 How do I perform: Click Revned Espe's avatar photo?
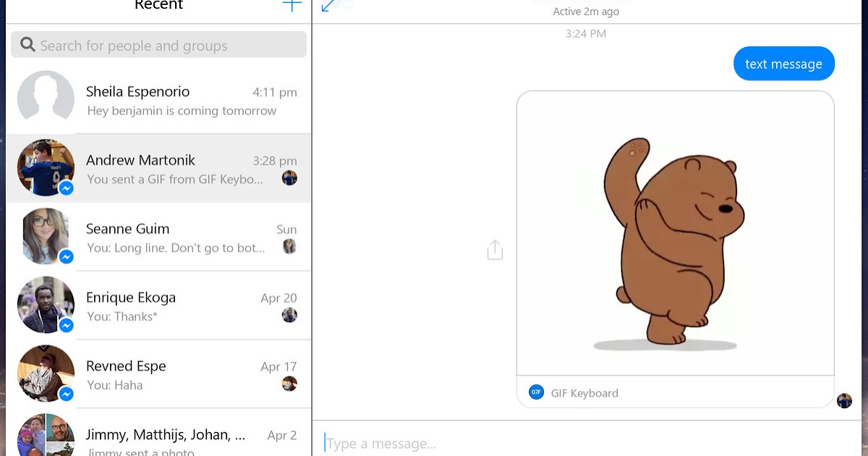tap(46, 374)
